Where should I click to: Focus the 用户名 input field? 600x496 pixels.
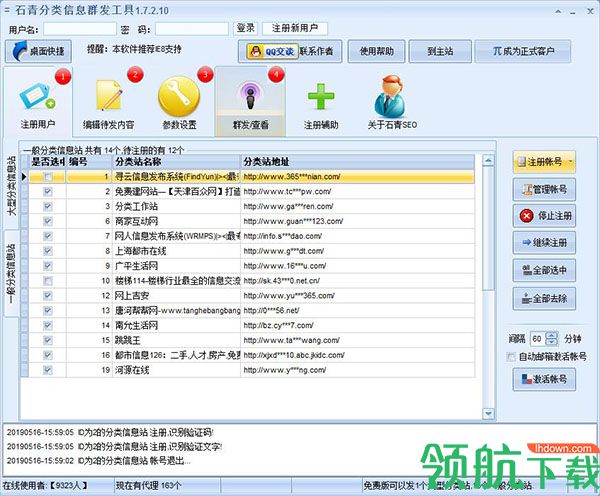tap(80, 29)
